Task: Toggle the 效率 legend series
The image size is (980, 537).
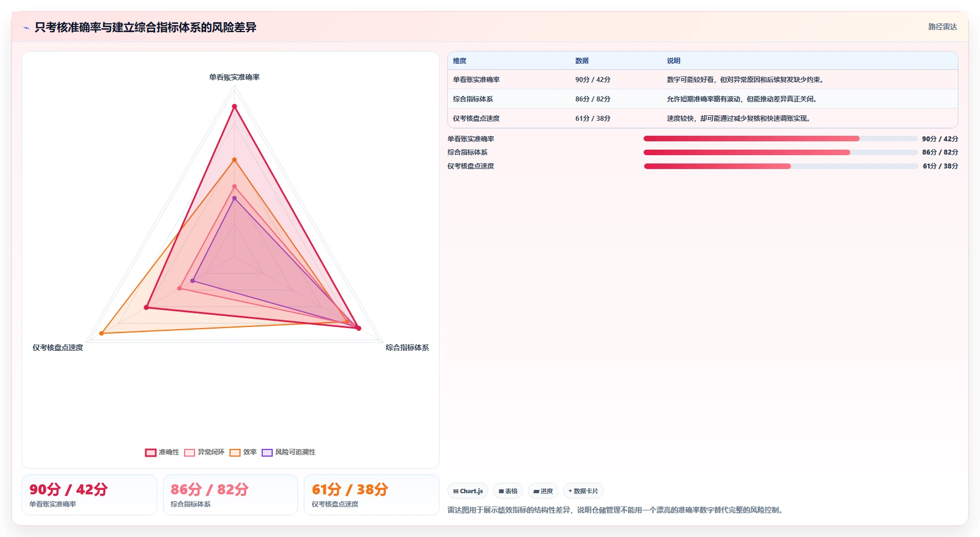Action: coord(243,452)
